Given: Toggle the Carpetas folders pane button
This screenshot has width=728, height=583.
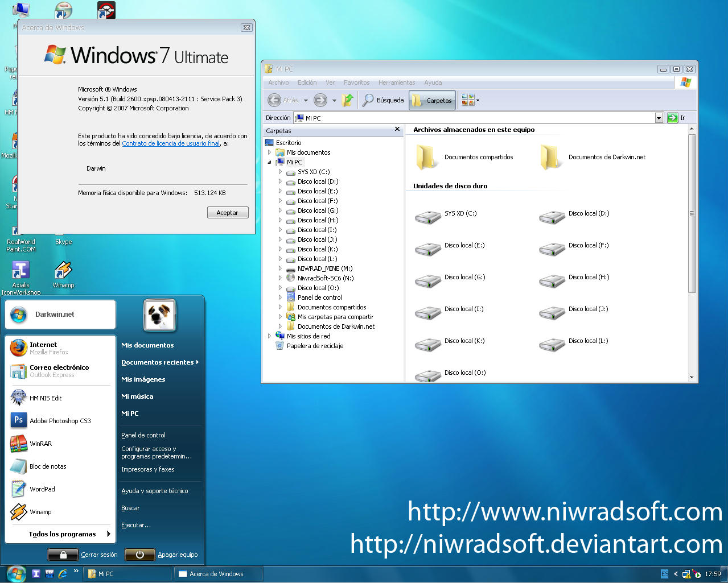Looking at the screenshot, I should coord(432,101).
